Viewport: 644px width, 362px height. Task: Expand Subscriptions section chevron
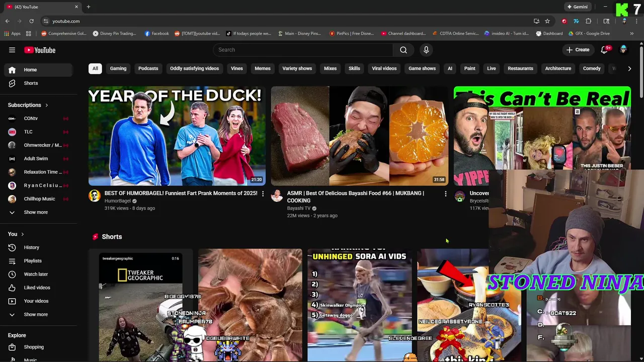point(46,106)
